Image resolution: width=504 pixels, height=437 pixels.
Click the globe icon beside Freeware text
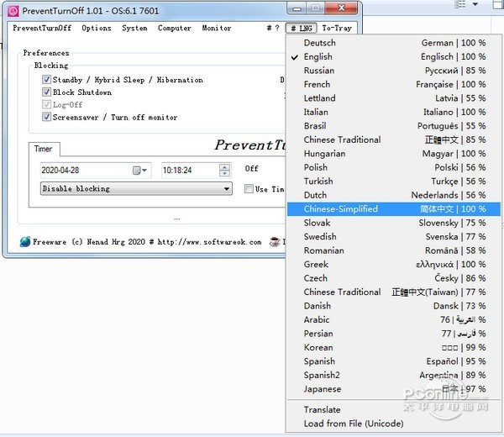(x=25, y=241)
